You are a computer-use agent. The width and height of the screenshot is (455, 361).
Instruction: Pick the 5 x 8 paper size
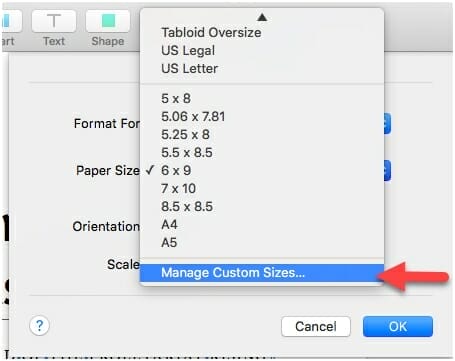click(262, 98)
